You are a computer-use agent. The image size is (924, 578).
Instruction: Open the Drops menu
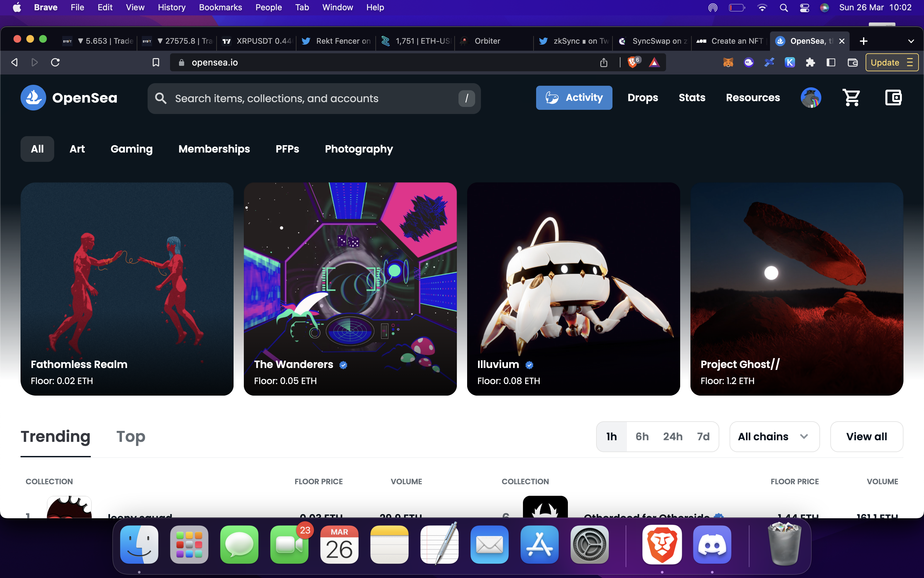pyautogui.click(x=643, y=98)
